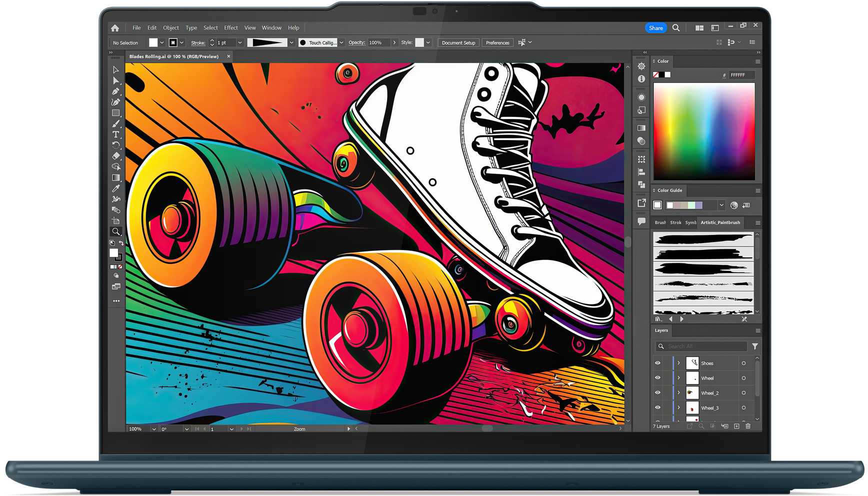Hide the Shoes layer
868x496 pixels.
point(657,363)
